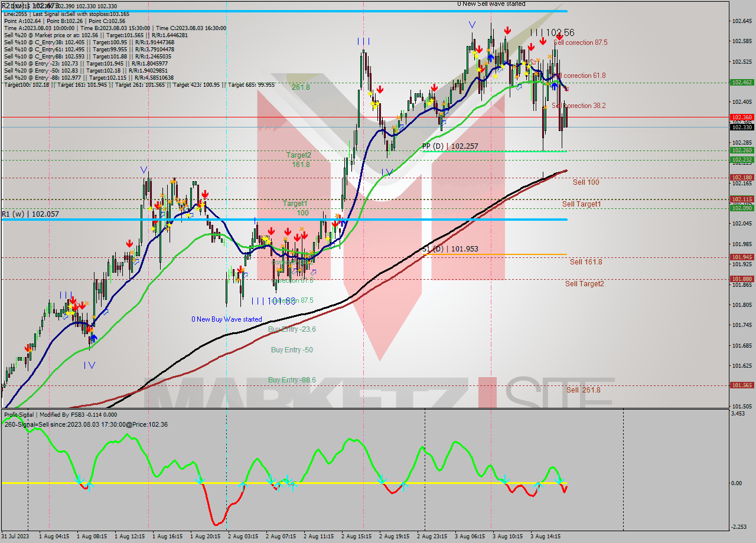The height and width of the screenshot is (543, 756).
Task: Select the 'Sell correction 38.2' label
Action: (x=579, y=106)
